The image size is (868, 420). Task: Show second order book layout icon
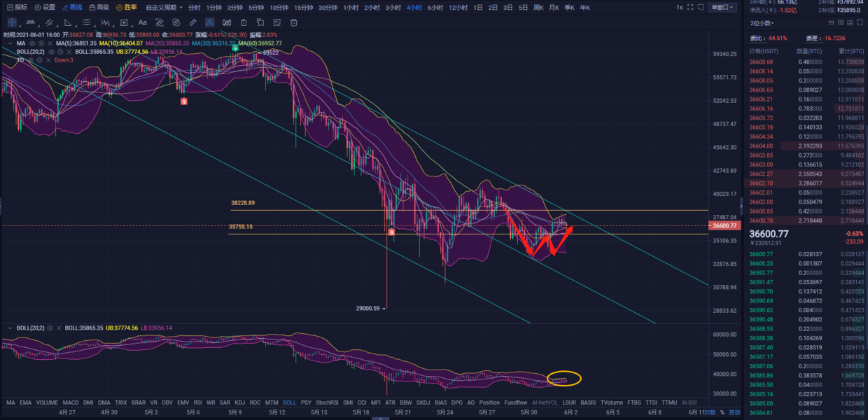[x=841, y=23]
